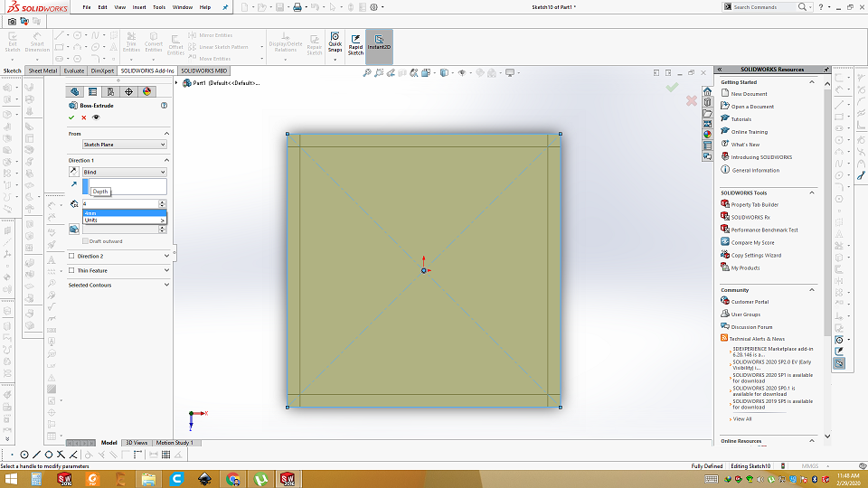Viewport: 868px width, 488px height.
Task: Collapse the From section
Action: click(x=166, y=134)
